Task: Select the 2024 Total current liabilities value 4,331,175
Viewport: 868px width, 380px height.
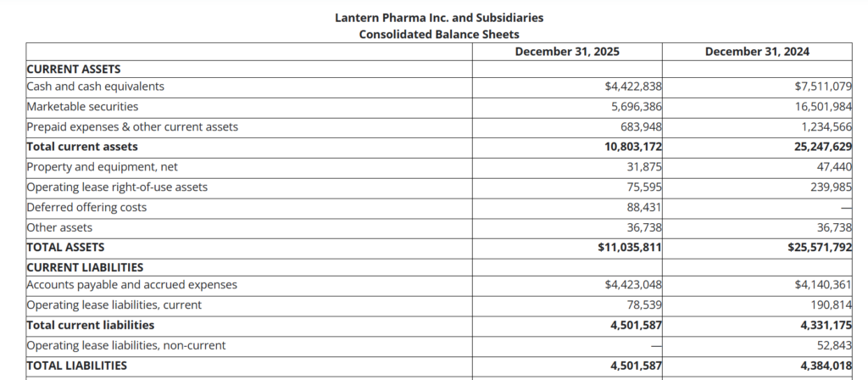Action: pos(826,325)
